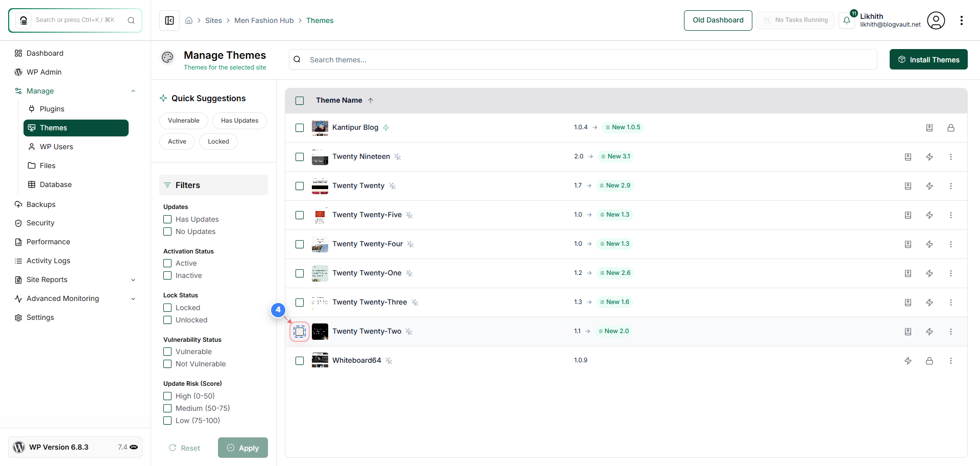Go to Activity Logs in sidebar

pos(48,261)
